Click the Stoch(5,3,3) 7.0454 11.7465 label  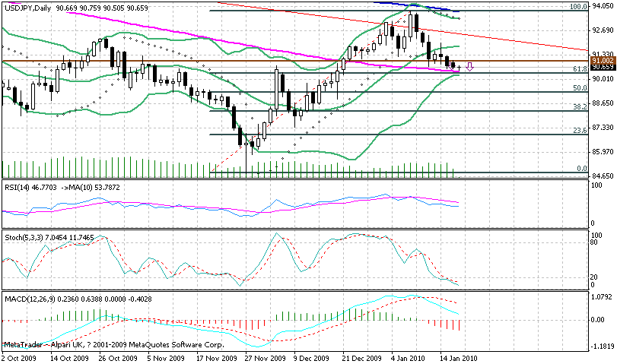[x=49, y=238]
